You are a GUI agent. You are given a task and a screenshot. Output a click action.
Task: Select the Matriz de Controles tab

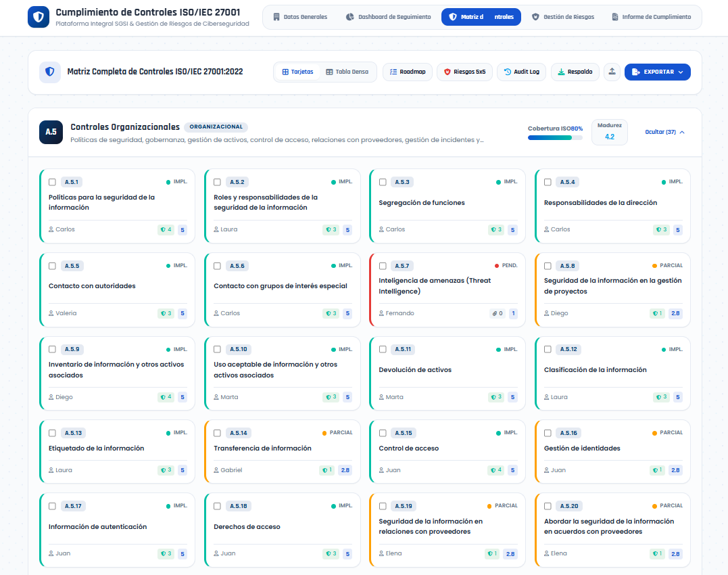(481, 17)
